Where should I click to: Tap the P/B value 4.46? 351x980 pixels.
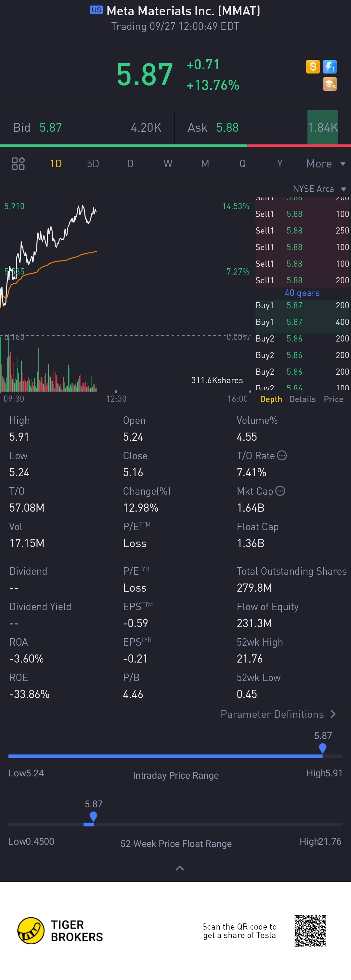[x=133, y=694]
